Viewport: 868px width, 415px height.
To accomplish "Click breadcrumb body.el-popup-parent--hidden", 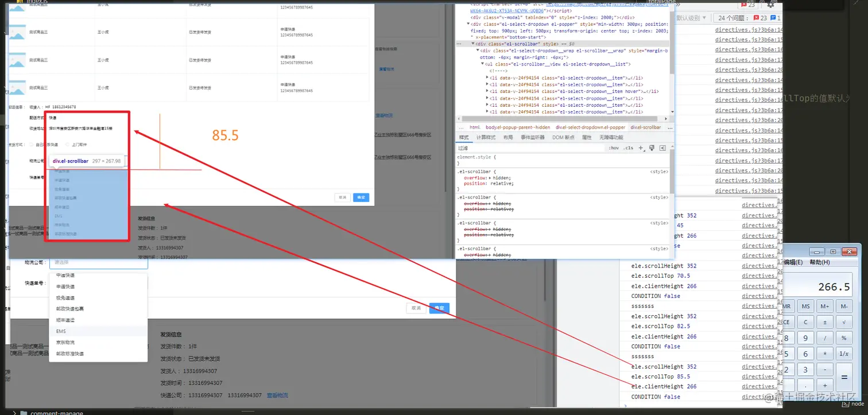I will coord(518,127).
